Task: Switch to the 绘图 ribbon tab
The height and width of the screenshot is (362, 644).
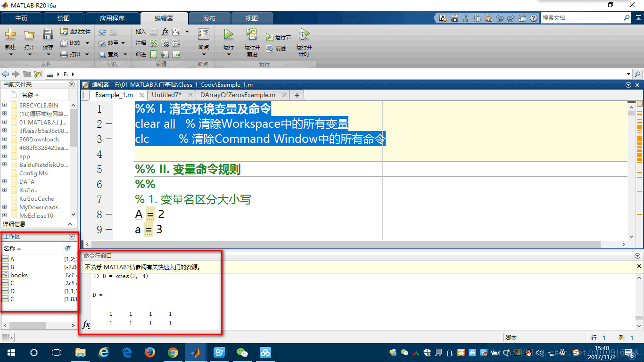Action: coord(64,18)
